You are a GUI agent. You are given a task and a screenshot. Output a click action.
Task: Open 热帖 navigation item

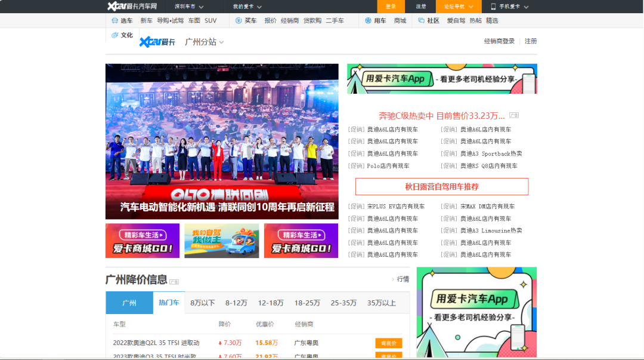point(476,20)
